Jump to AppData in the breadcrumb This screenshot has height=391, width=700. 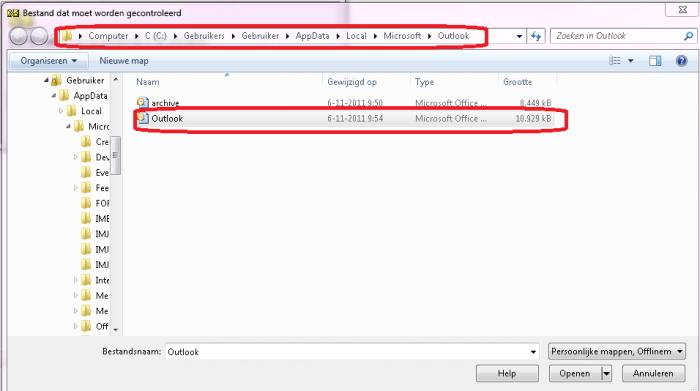pos(312,36)
